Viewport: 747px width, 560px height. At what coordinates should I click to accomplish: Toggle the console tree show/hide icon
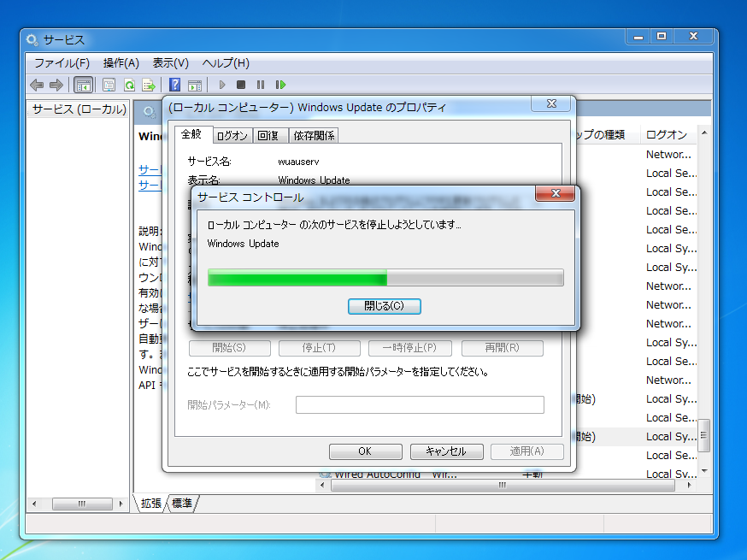(84, 85)
